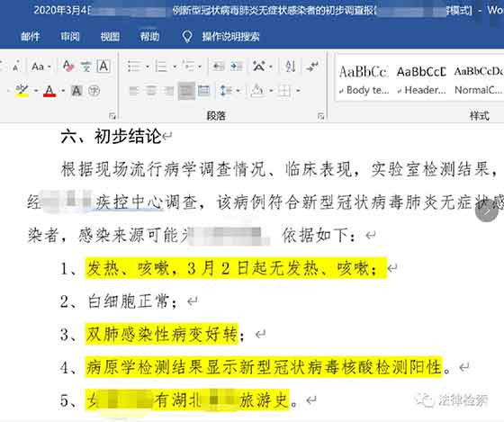504x422 pixels.
Task: Expand the bullet library dropdown
Action: click(148, 67)
